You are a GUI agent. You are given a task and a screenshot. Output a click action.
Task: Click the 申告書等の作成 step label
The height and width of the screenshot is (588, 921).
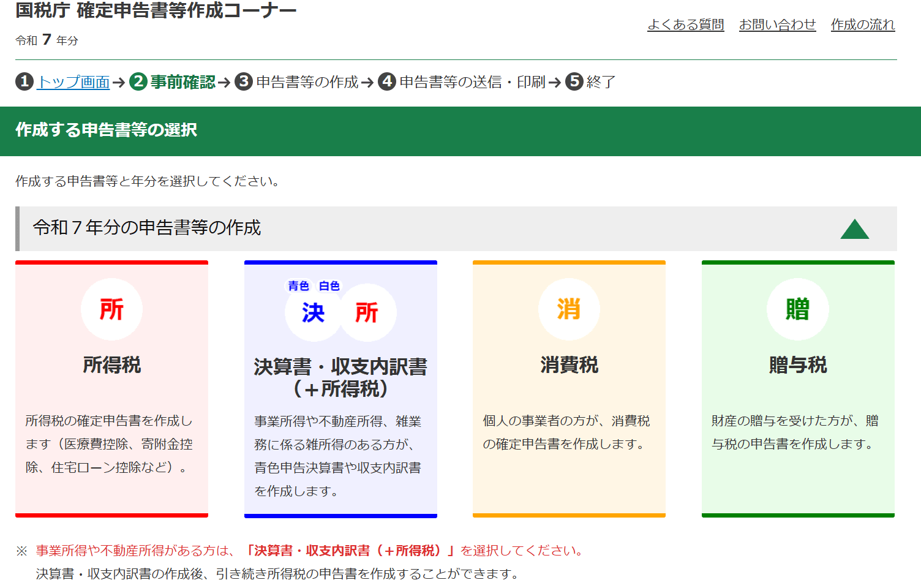coord(307,82)
